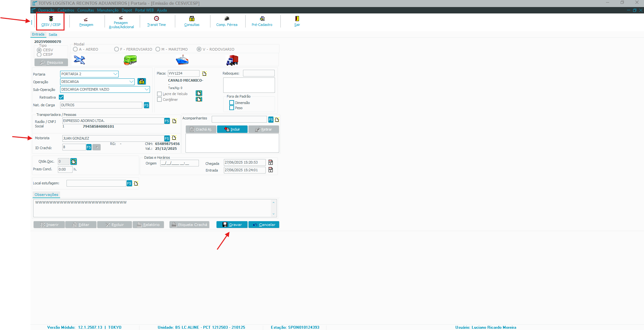Click new-record icon beside Razão Social

175,121
